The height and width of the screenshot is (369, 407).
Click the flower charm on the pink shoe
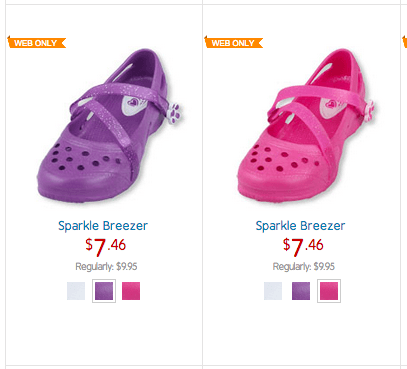370,111
